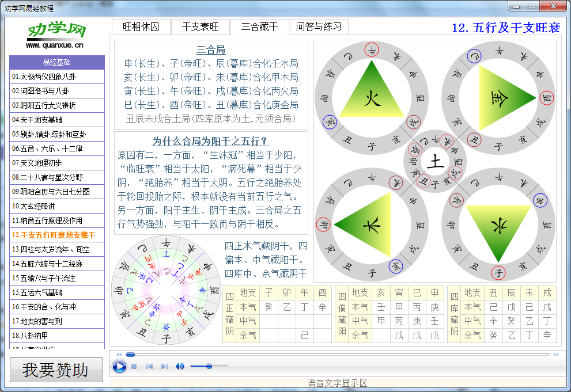Click the 我要赞助 donation button

tap(56, 370)
